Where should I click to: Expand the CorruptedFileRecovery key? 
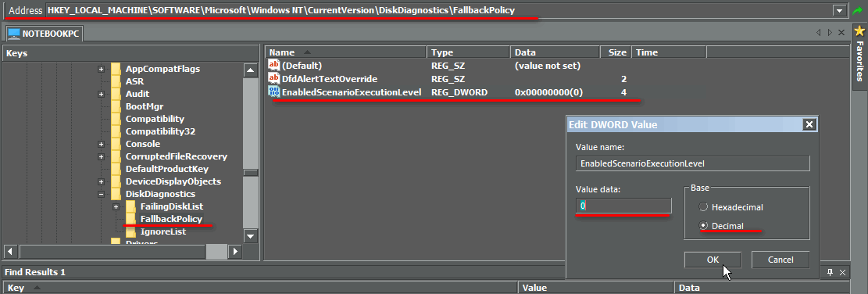point(101,156)
